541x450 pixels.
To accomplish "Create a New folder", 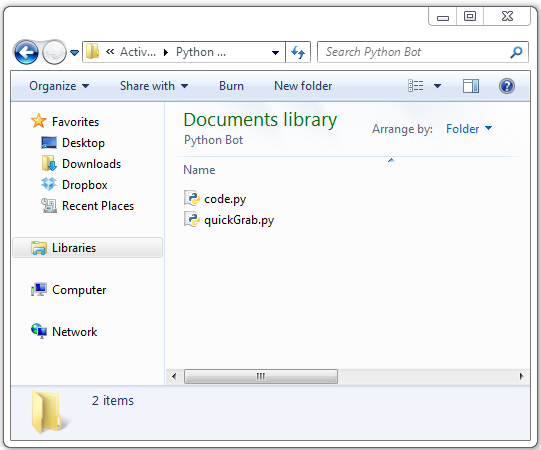I will (303, 86).
